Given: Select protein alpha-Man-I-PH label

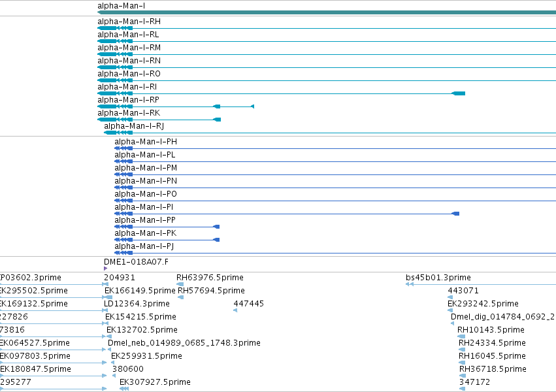Looking at the screenshot, I should pos(146,142).
